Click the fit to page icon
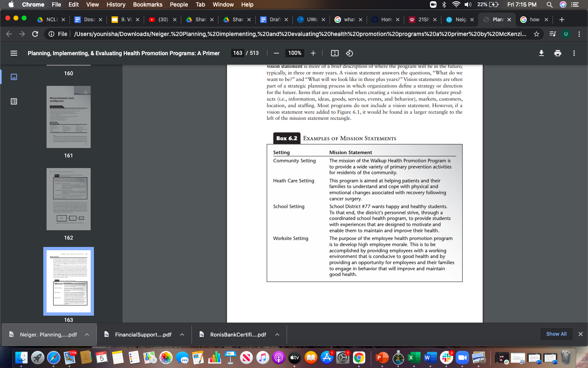Viewport: 588px width, 368px height. coord(335,53)
